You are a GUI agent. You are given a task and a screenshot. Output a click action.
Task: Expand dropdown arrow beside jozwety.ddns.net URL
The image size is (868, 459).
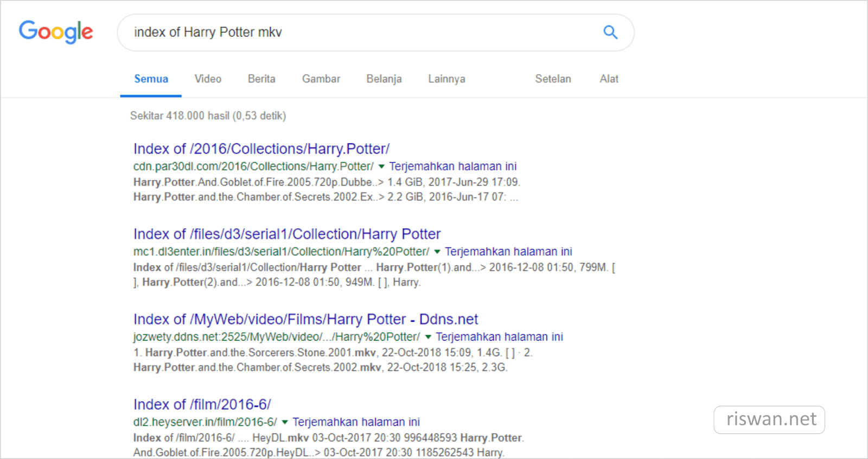coord(428,337)
